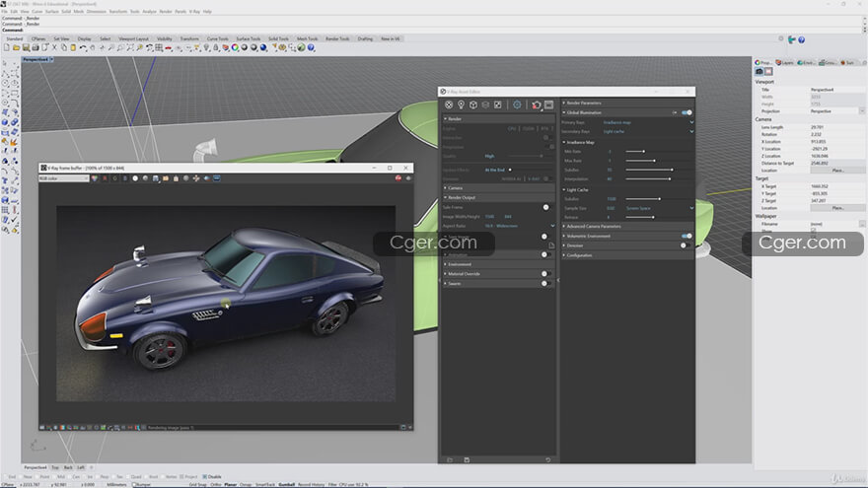
Task: Click the Place button for Target Location
Action: 837,208
